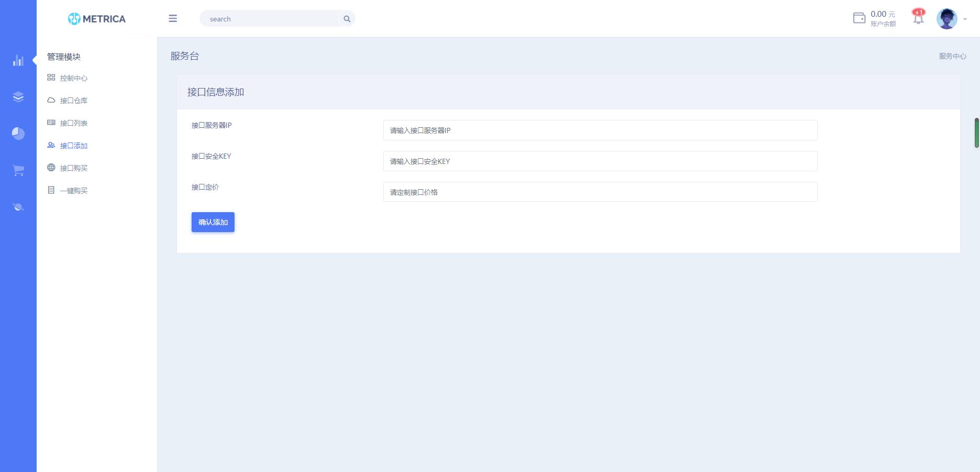This screenshot has height=472, width=980.
Task: Open the layers icon in the blue sidebar
Action: tap(18, 97)
